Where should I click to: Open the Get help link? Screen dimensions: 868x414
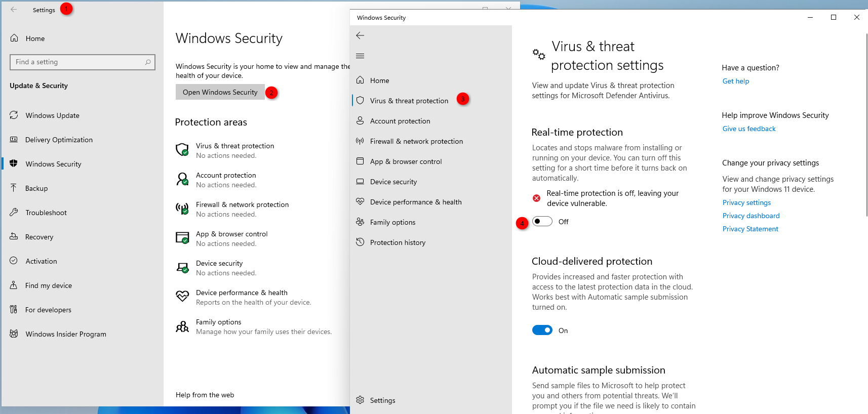click(x=735, y=81)
